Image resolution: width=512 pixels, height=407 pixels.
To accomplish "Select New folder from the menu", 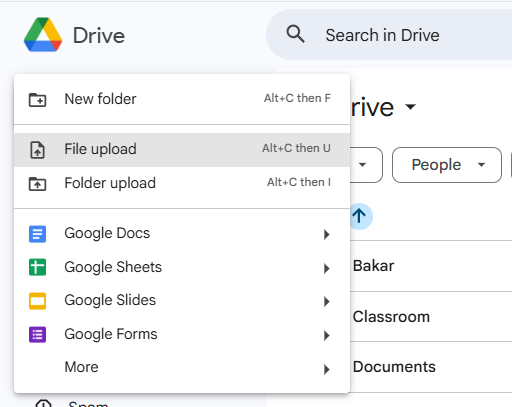I will click(182, 99).
